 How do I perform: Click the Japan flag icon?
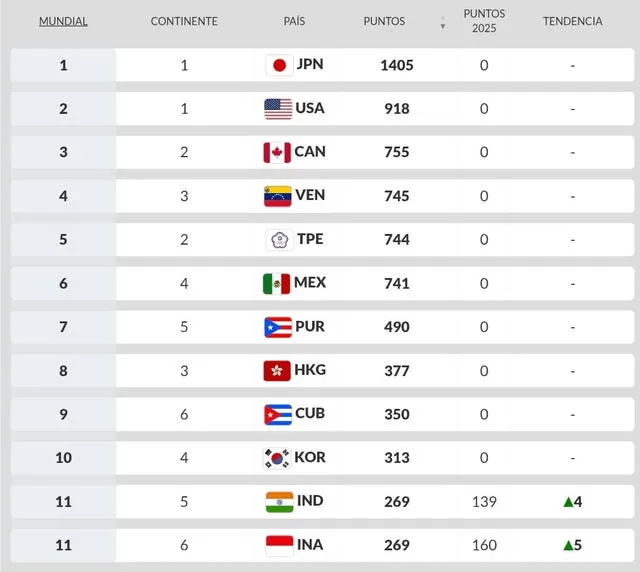(x=279, y=65)
